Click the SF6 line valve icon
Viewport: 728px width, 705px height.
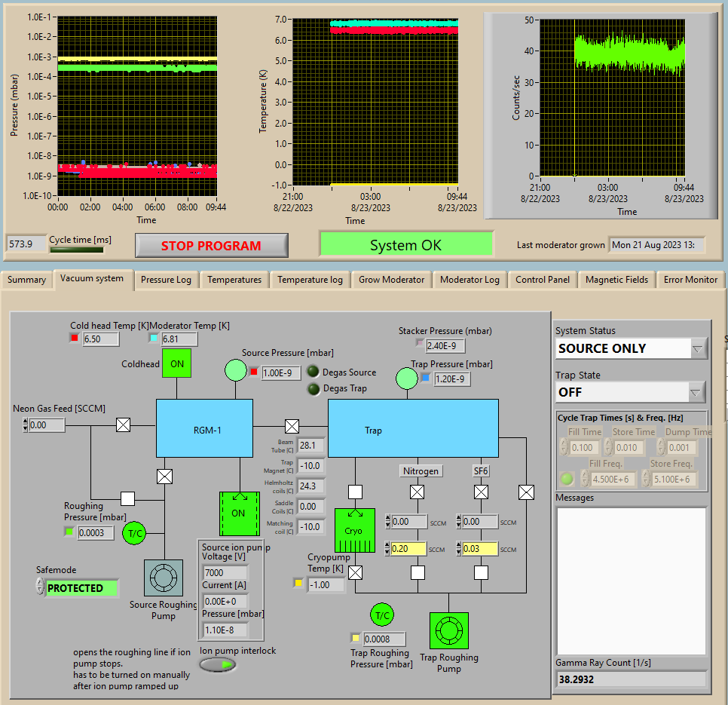click(480, 492)
